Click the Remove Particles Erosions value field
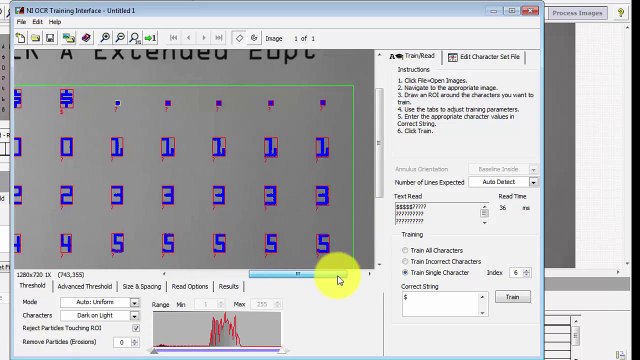Viewport: 640px width, 360px height. [x=122, y=342]
